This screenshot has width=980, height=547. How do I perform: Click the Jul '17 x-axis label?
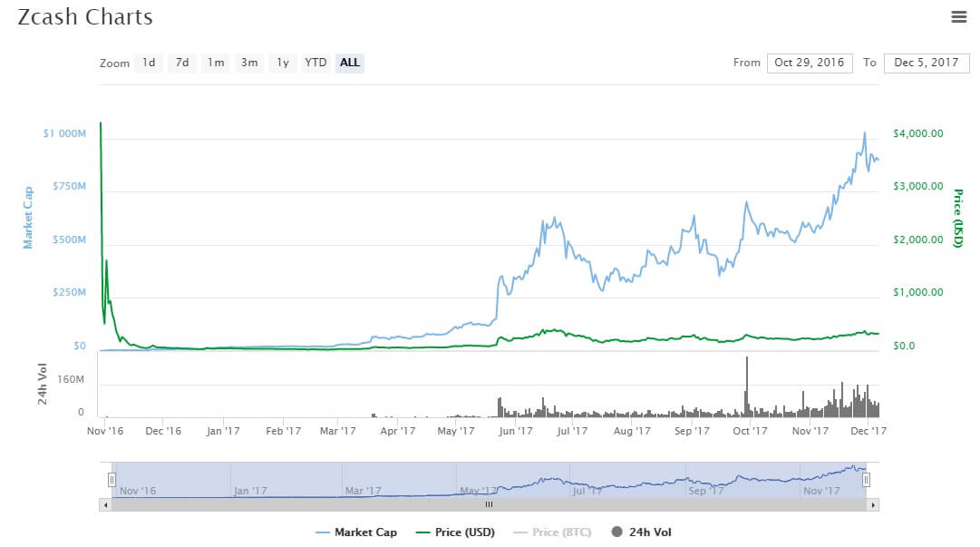(x=572, y=431)
